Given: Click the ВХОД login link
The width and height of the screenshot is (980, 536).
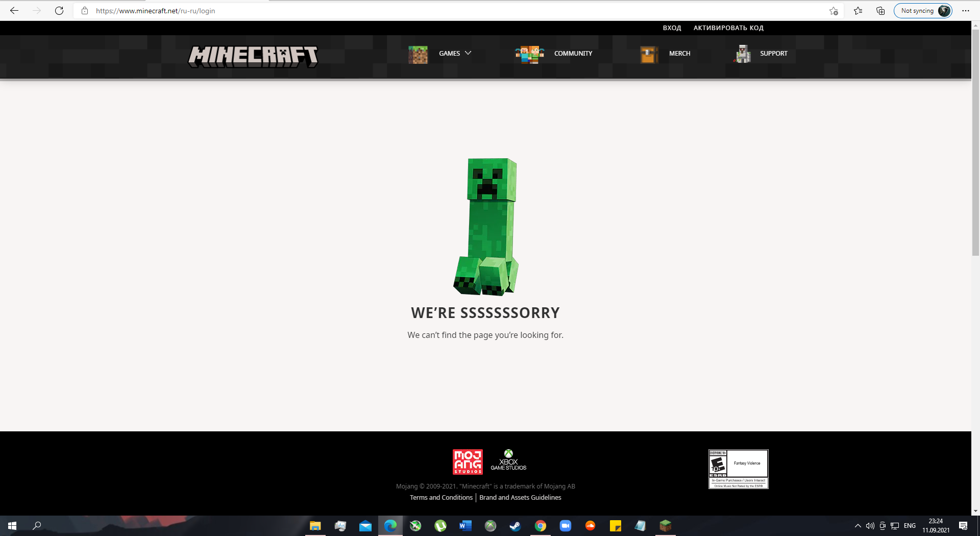Looking at the screenshot, I should click(x=672, y=28).
